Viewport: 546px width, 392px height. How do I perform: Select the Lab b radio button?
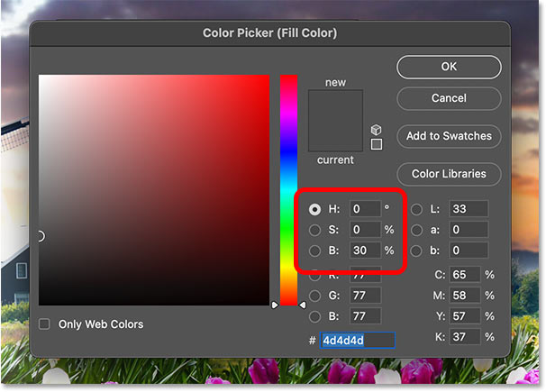[x=416, y=251]
